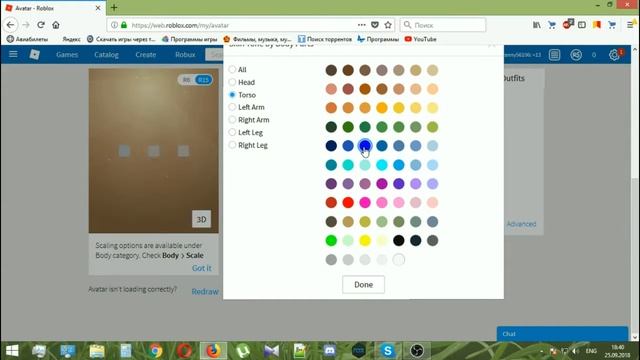Image resolution: width=640 pixels, height=360 pixels.
Task: Pick the hot pink color swatch
Action: pos(365,202)
